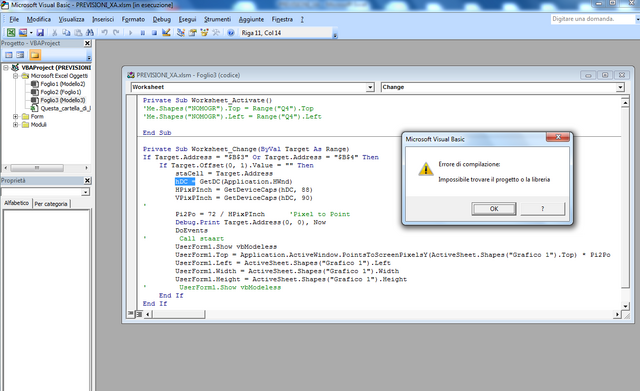The image size is (640, 391).
Task: Toggle Design Mode icon in toolbar
Action: pyautogui.click(x=166, y=33)
